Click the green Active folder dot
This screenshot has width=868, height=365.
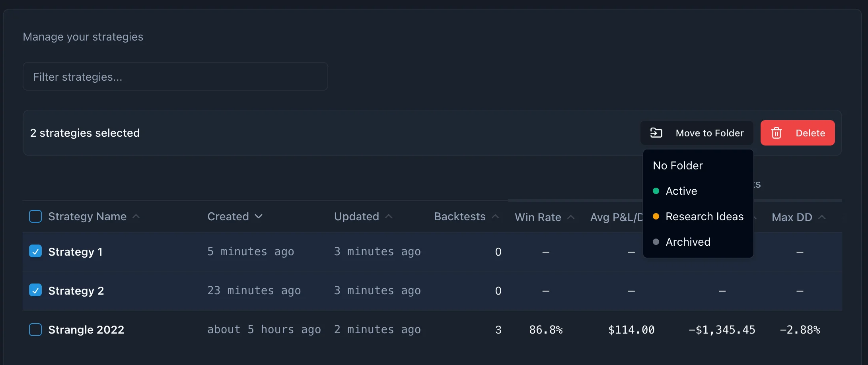[x=656, y=191]
